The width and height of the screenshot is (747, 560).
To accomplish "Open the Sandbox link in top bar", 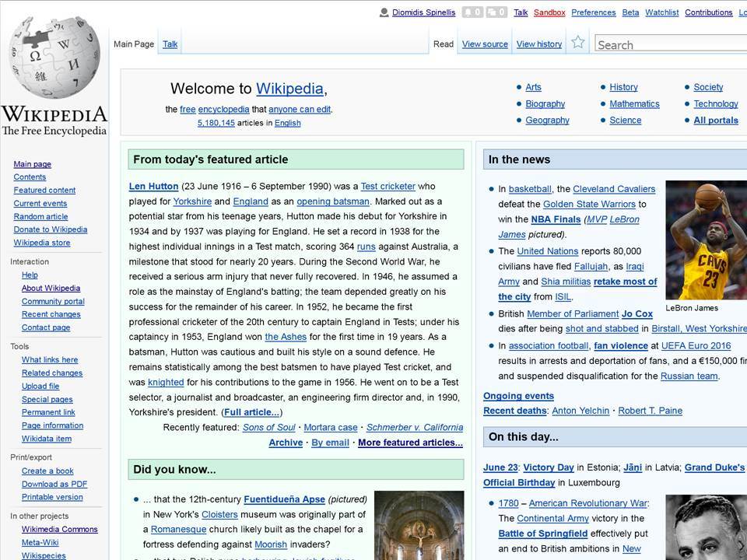I will (x=549, y=12).
